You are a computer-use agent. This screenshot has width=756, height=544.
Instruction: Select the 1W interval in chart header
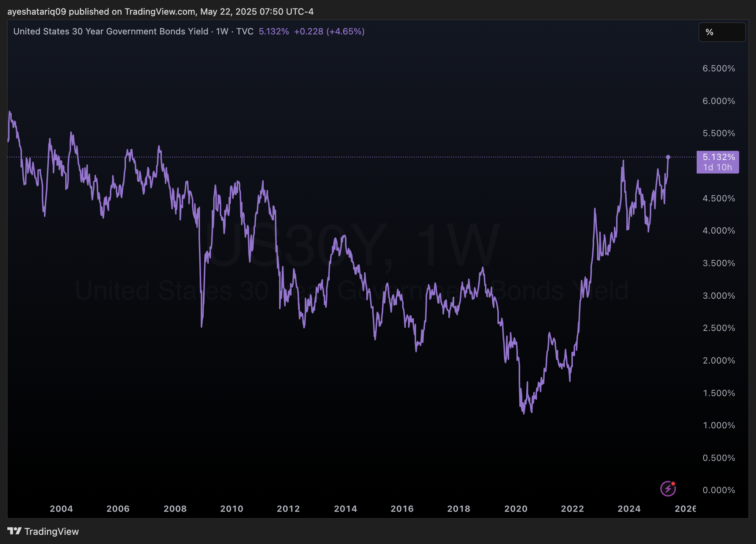click(x=222, y=31)
